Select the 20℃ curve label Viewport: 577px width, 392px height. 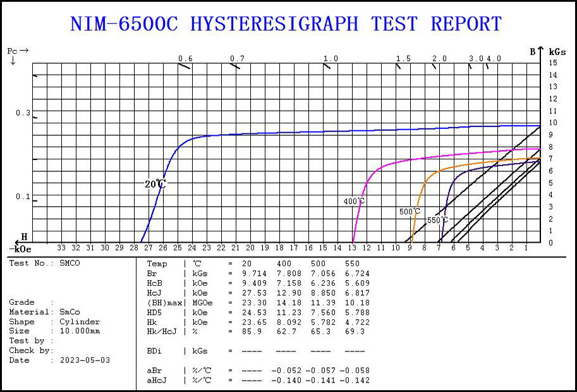155,184
